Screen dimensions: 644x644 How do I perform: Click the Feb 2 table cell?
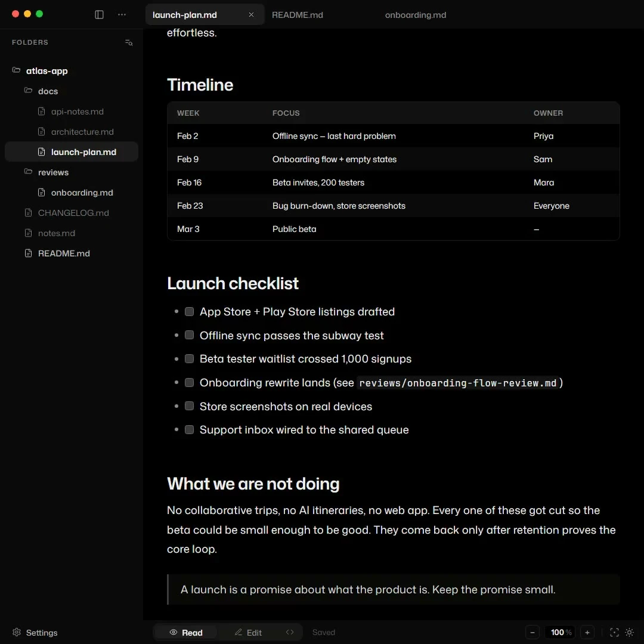188,137
